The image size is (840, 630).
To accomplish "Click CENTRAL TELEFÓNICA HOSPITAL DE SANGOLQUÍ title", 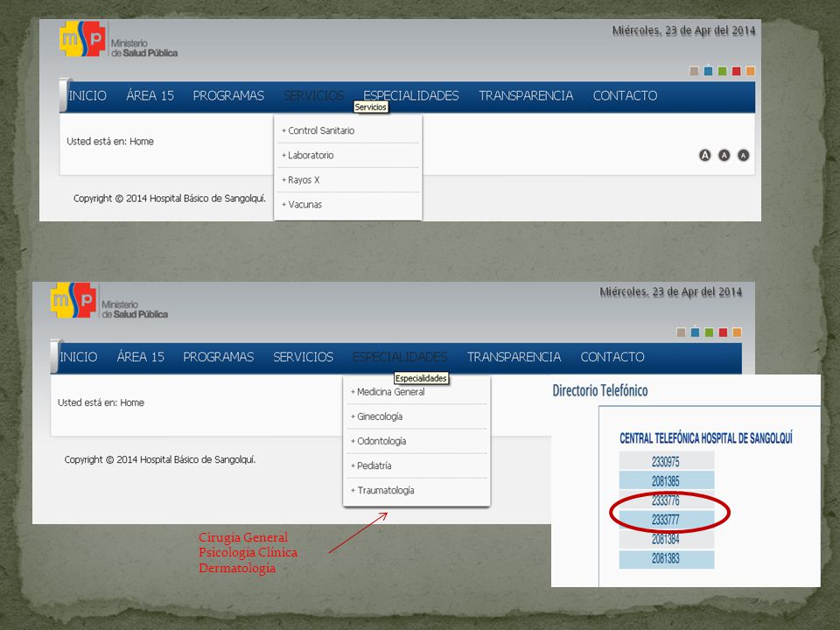I will 706,438.
